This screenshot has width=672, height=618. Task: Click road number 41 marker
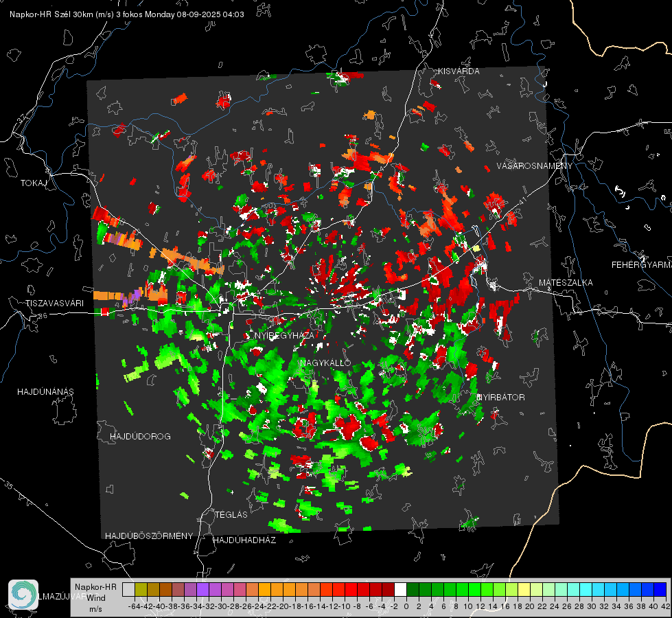(522, 201)
